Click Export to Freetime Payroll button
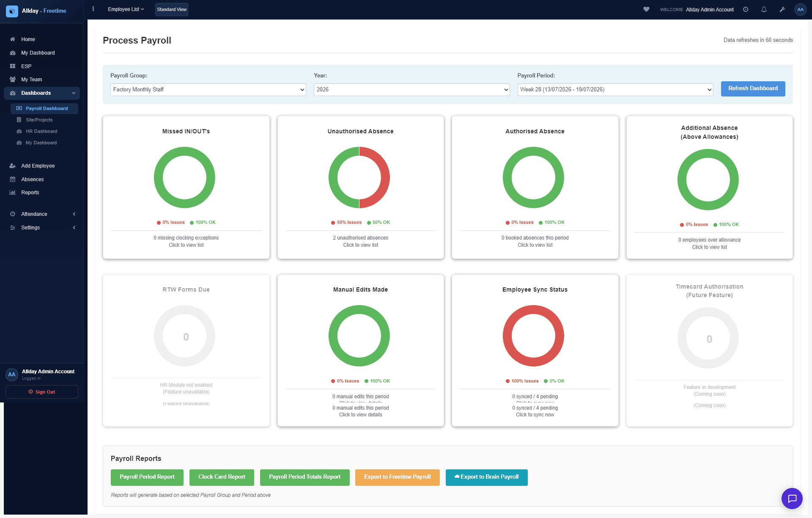Image resolution: width=812 pixels, height=518 pixels. pos(397,477)
